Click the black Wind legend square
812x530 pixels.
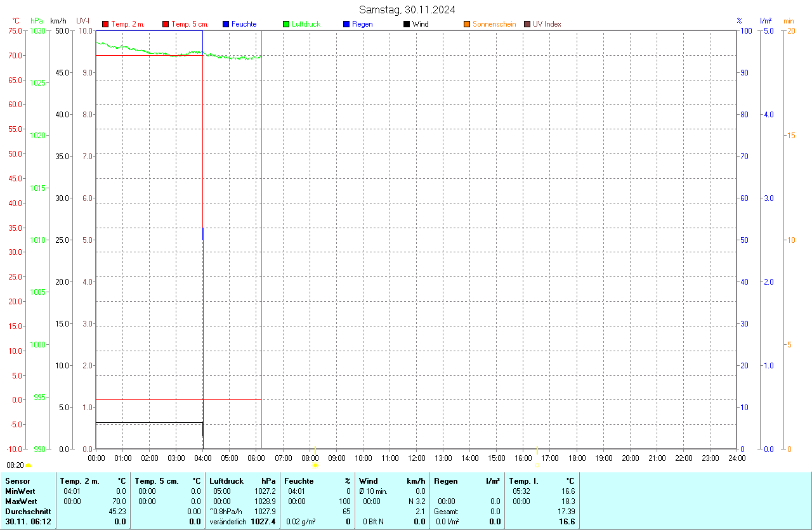tap(407, 24)
